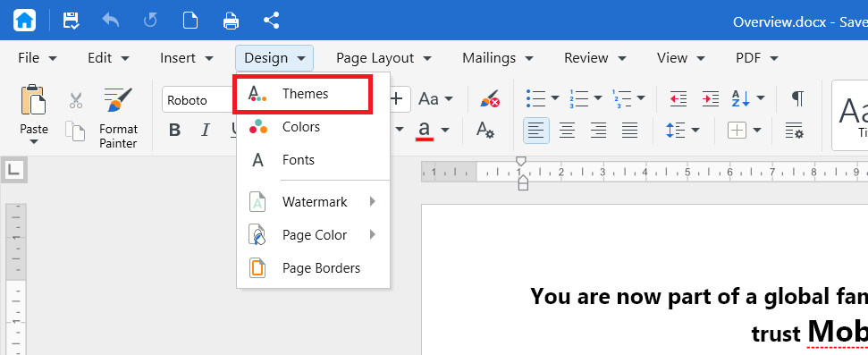The width and height of the screenshot is (868, 355).
Task: Apply the red font color swatch
Action: point(424,131)
